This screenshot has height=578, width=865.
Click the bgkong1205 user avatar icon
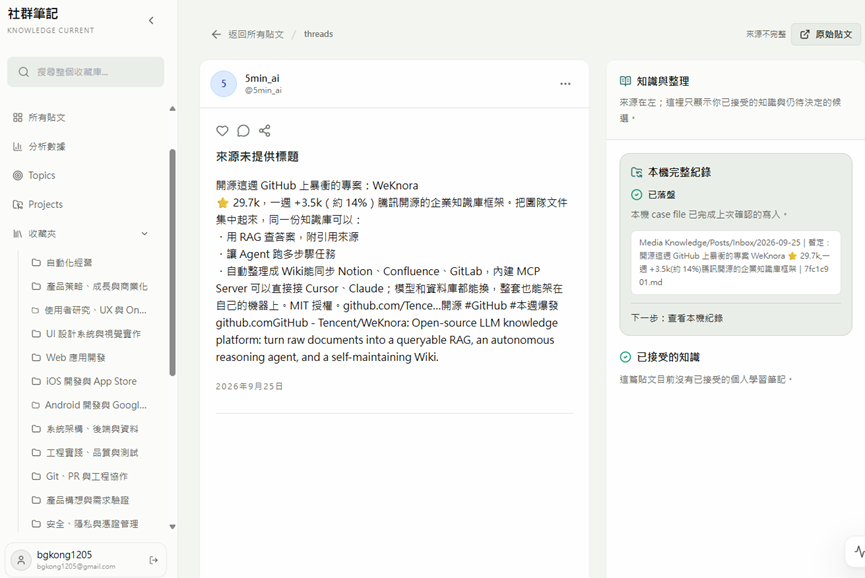21,560
